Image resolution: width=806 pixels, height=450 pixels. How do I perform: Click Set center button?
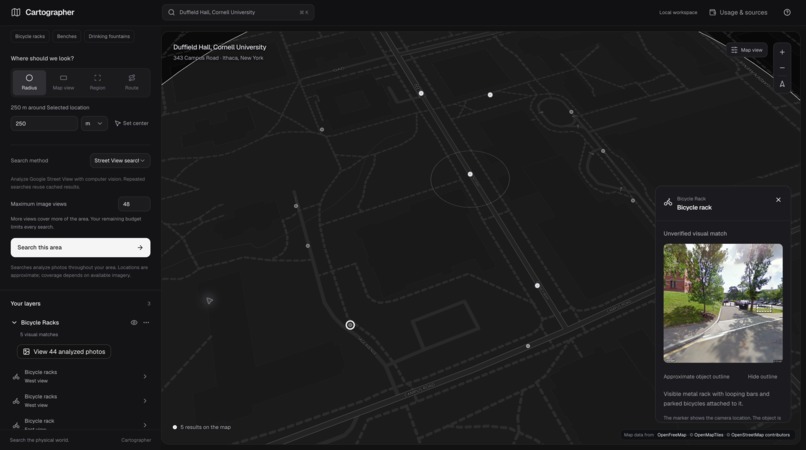coord(132,123)
